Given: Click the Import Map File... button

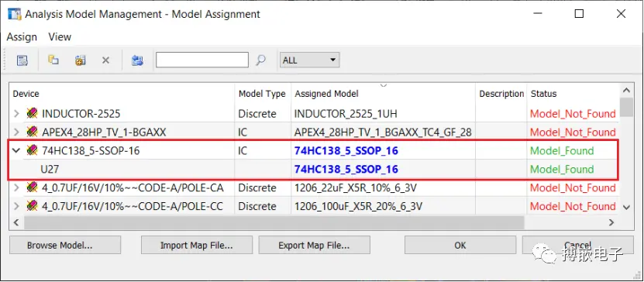Looking at the screenshot, I should click(x=197, y=245).
